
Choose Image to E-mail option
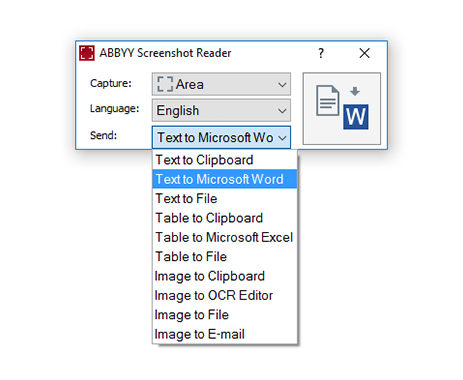[x=225, y=334]
